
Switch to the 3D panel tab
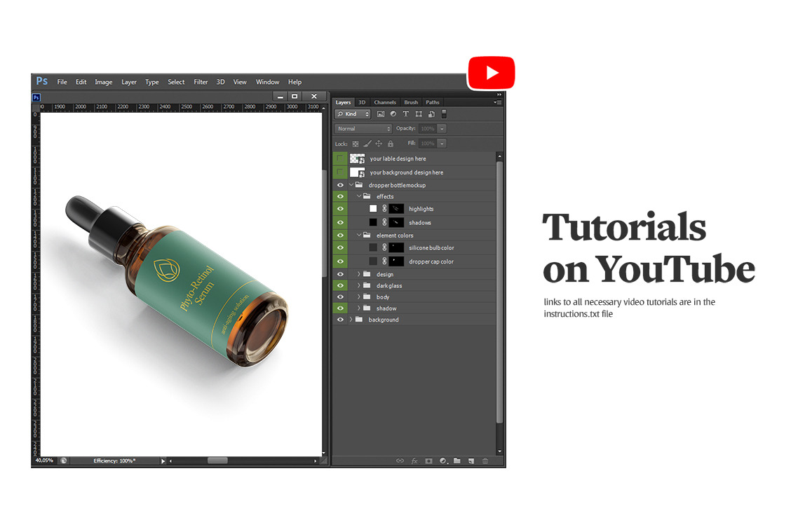click(362, 102)
